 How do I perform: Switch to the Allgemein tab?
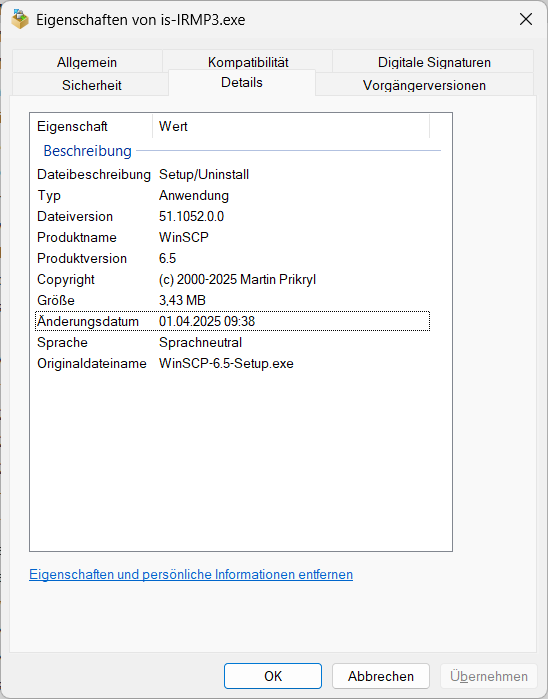(x=87, y=62)
